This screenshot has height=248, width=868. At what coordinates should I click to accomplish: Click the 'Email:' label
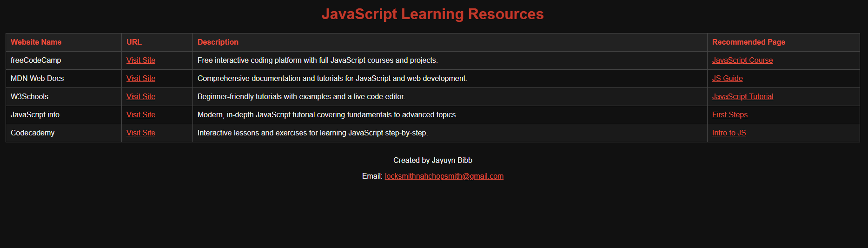372,176
